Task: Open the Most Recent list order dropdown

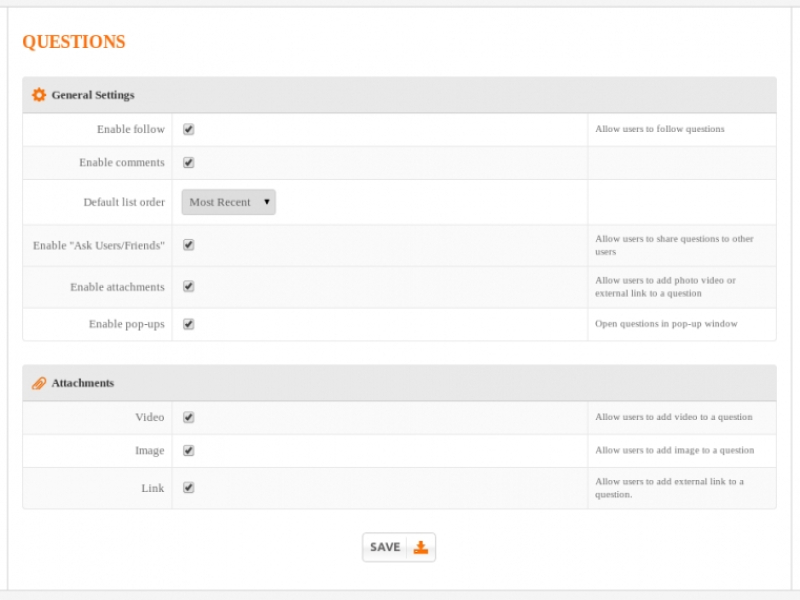Action: click(x=228, y=202)
